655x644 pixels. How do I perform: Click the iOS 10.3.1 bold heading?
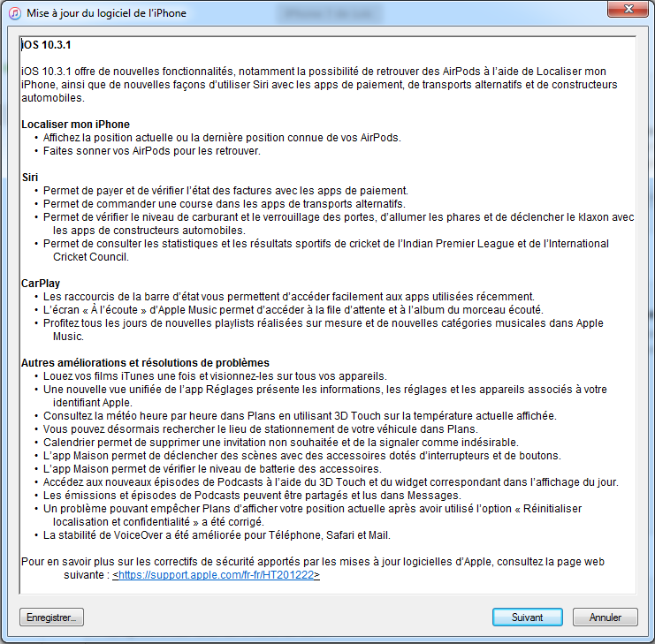coord(46,45)
